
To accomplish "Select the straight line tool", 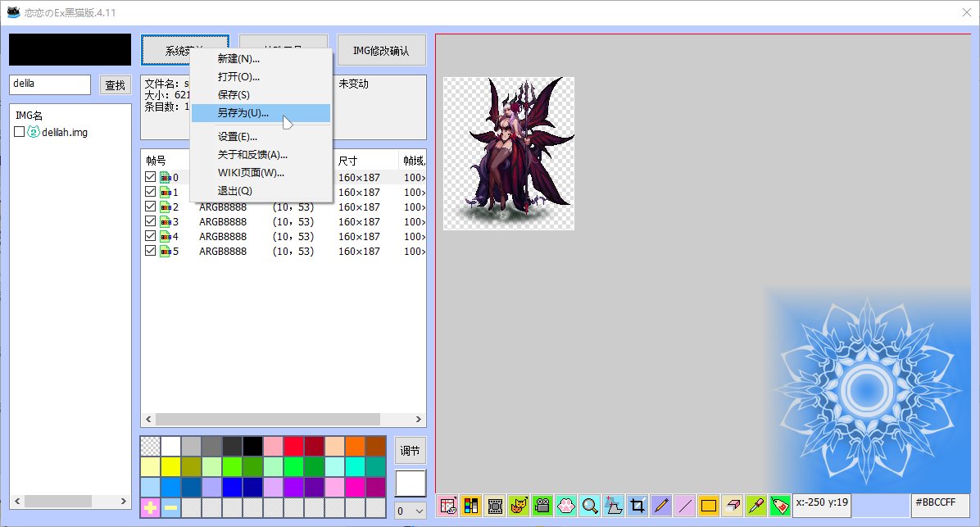I will click(685, 506).
